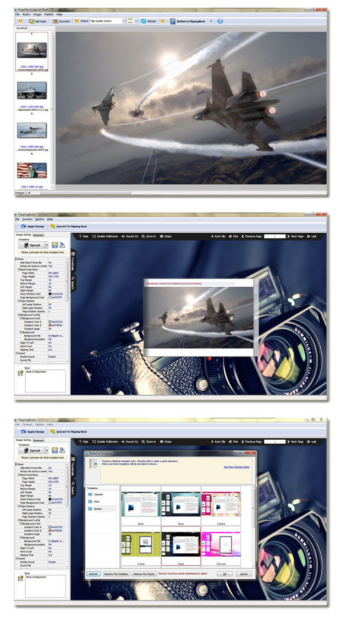
Task: Open Thumbnails side tab in flipbook preview window
Action: (73, 260)
